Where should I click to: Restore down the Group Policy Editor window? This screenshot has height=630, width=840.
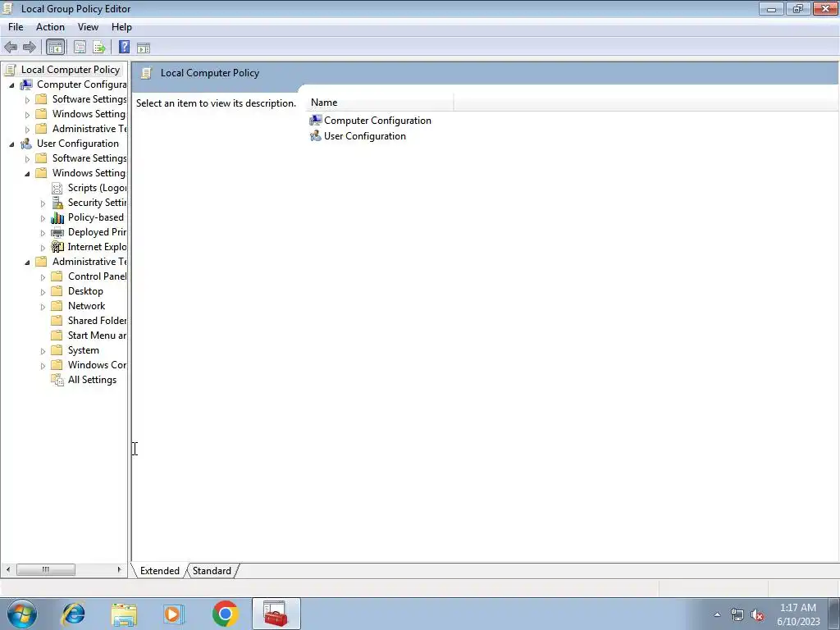[798, 8]
